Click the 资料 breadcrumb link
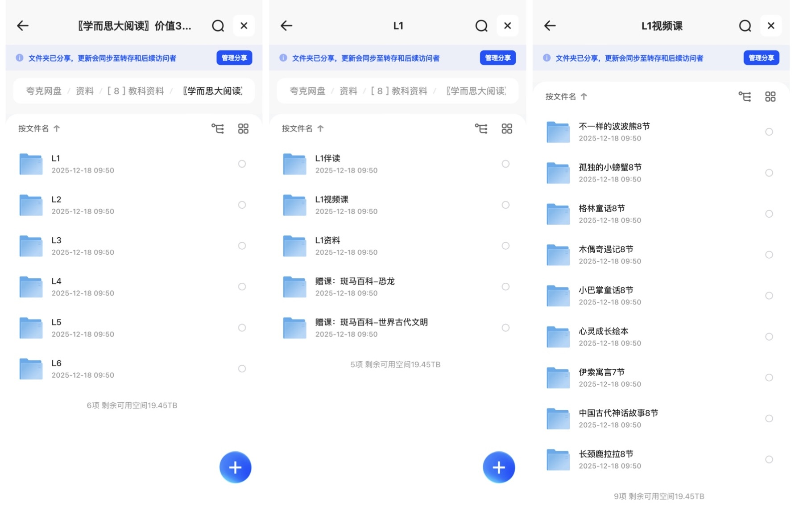This screenshot has height=532, width=795. [84, 91]
